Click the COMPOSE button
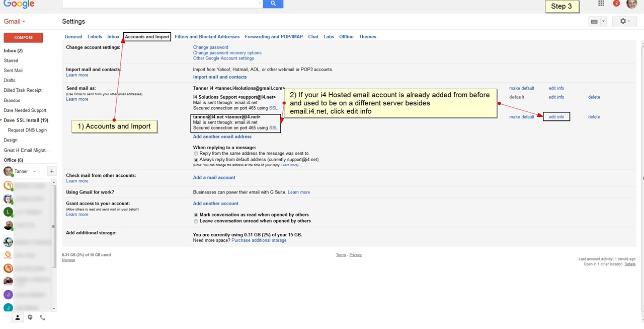The image size is (644, 329). tap(23, 37)
